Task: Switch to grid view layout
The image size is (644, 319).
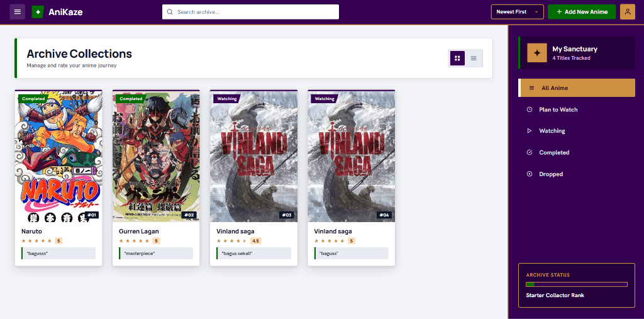Action: (458, 59)
